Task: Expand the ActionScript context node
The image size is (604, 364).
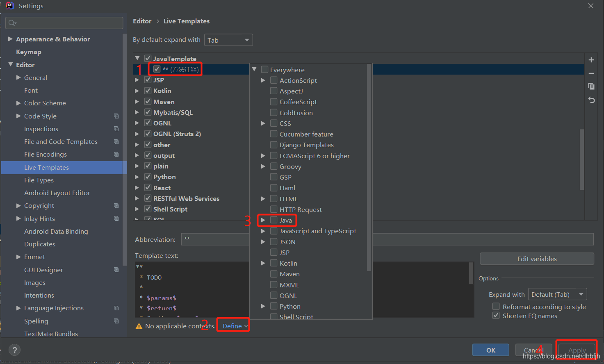Action: [263, 80]
